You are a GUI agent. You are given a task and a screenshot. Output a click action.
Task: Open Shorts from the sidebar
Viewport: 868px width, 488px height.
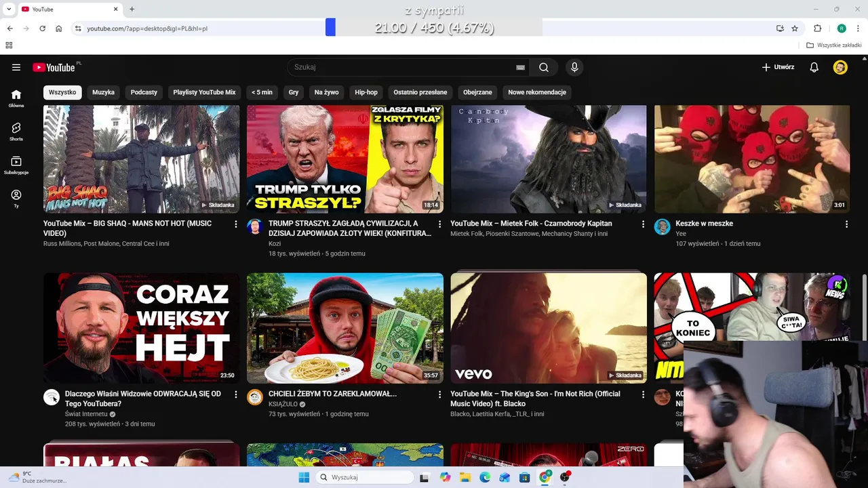tap(16, 131)
